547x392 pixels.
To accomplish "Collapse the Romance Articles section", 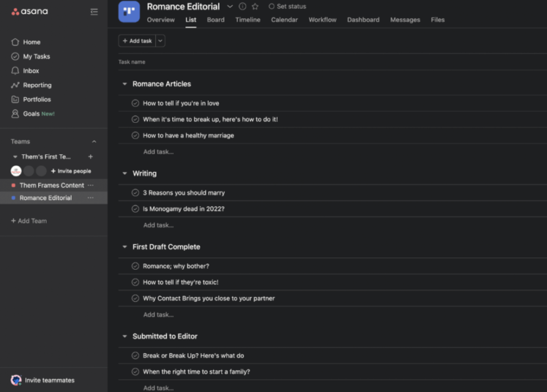I will (124, 84).
